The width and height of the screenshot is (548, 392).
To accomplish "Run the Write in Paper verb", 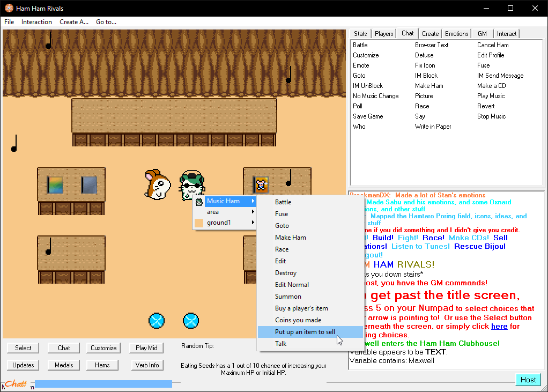I will 433,127.
